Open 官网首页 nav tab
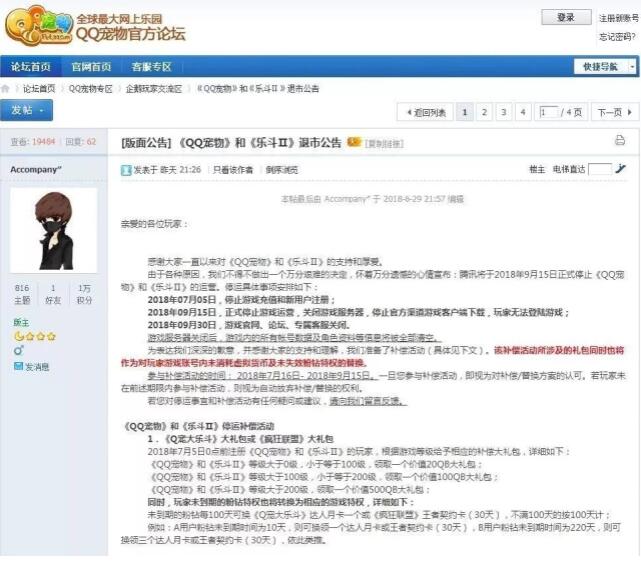641x575 pixels. 91,67
